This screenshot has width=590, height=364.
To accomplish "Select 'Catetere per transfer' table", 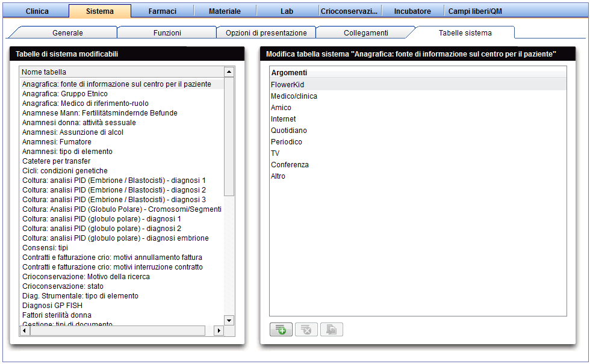I will click(122, 161).
